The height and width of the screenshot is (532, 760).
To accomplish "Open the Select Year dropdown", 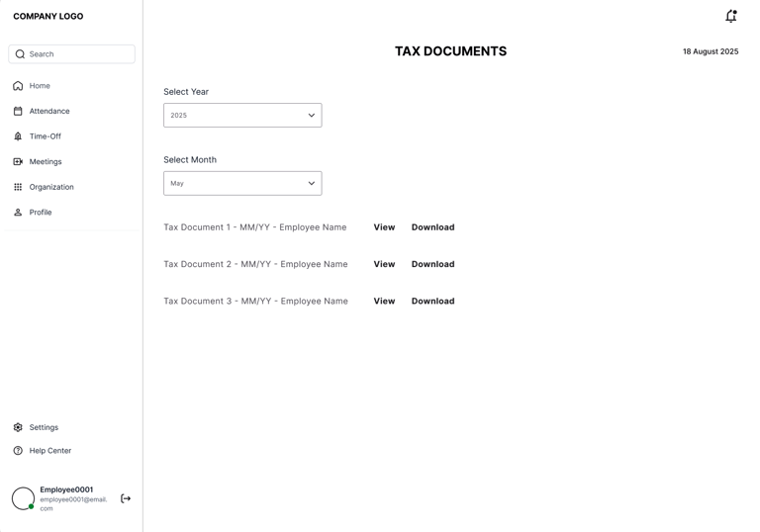I will [x=242, y=116].
